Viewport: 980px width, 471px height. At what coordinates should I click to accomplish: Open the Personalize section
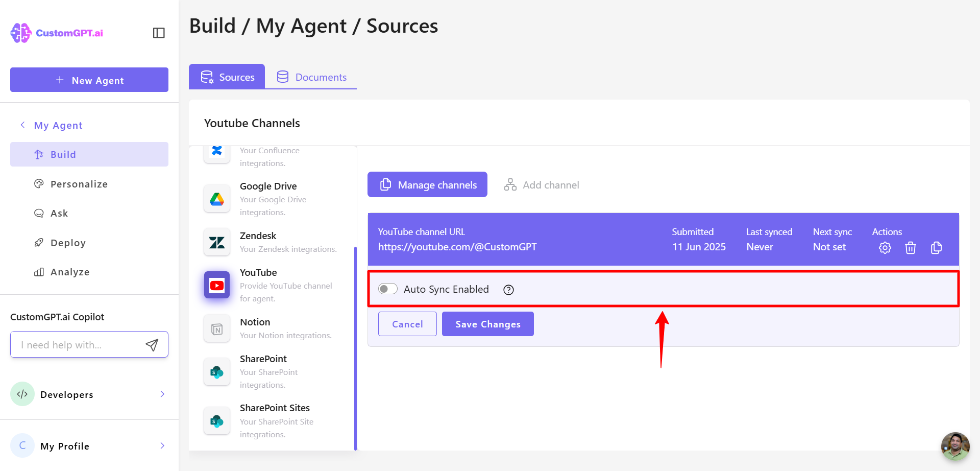(89, 184)
